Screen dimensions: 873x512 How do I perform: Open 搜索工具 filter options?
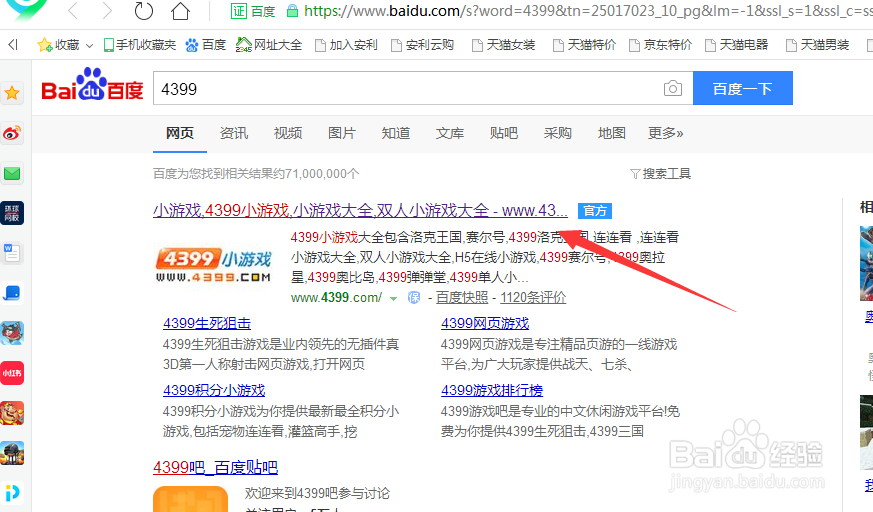pos(660,174)
